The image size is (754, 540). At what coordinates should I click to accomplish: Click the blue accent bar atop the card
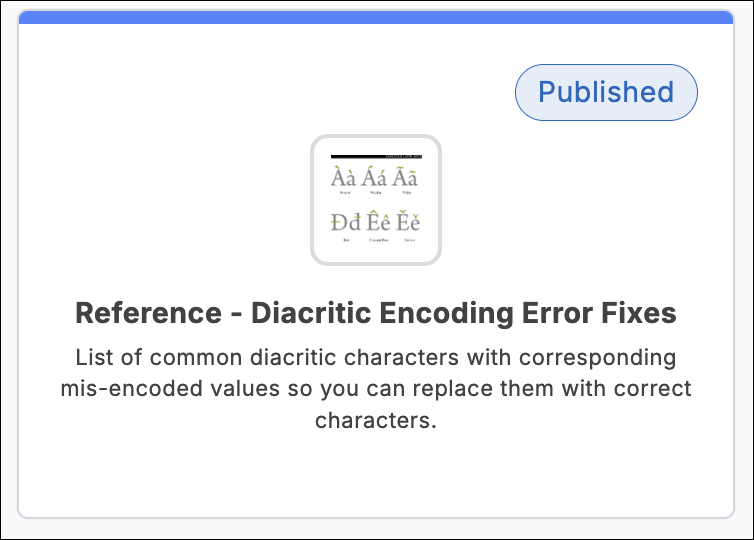[x=376, y=17]
